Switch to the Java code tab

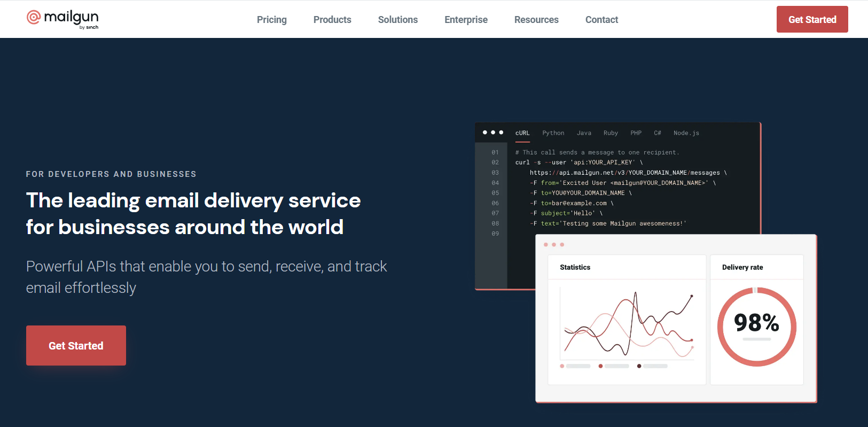584,133
